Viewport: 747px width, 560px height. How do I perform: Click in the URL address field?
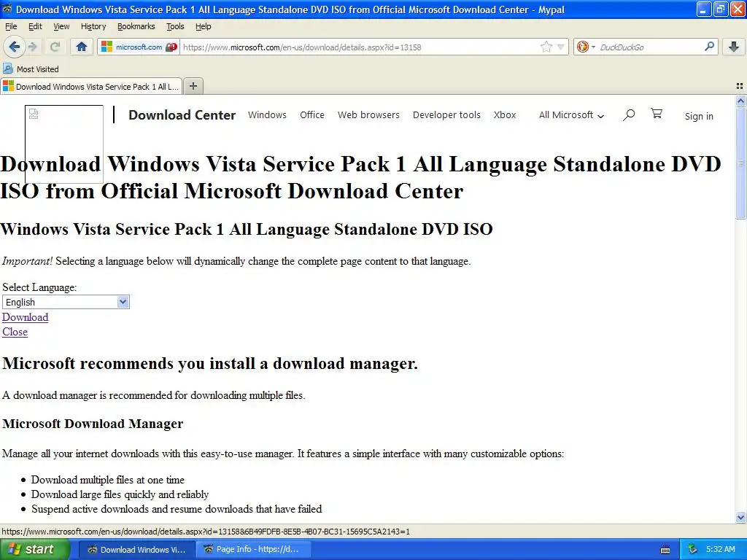(x=360, y=47)
